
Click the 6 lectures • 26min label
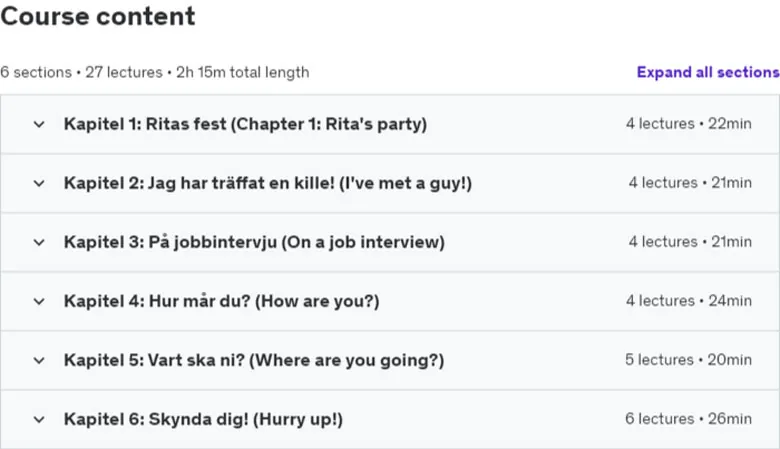pyautogui.click(x=688, y=419)
